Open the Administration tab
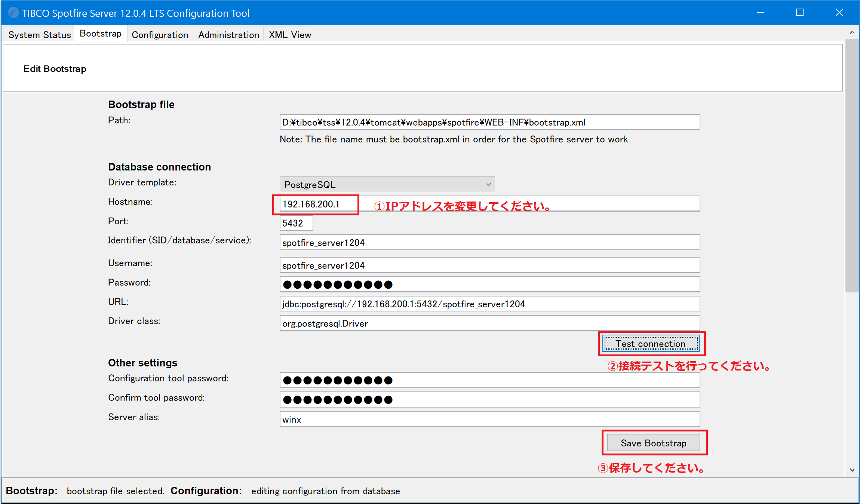Viewport: 860px width, 504px height. pyautogui.click(x=228, y=35)
